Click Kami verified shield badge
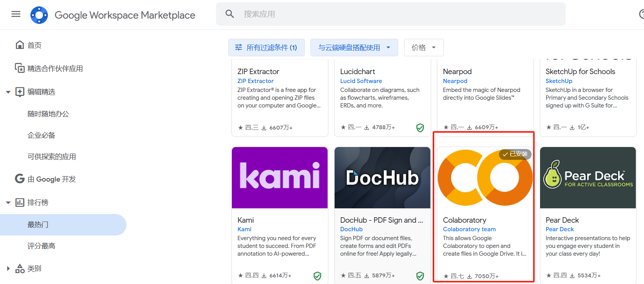This screenshot has height=284, width=644. 317,276
